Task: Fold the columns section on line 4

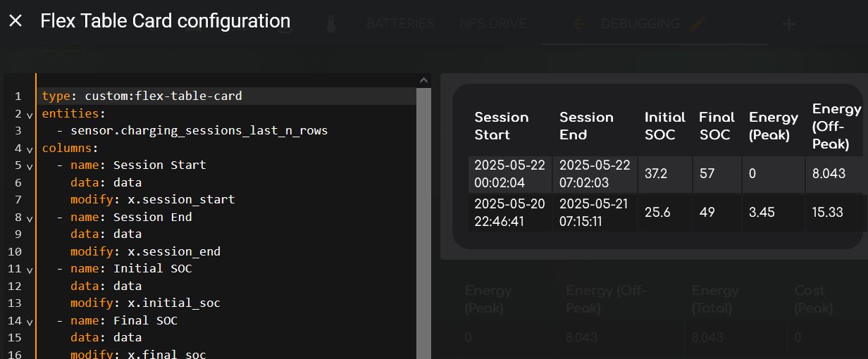Action: point(30,149)
